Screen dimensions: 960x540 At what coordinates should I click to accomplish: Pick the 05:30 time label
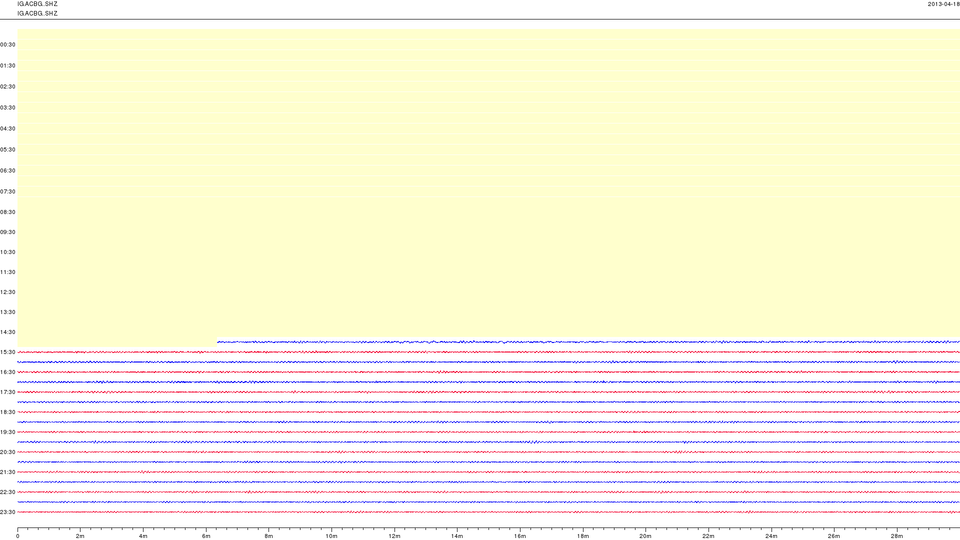(8, 149)
